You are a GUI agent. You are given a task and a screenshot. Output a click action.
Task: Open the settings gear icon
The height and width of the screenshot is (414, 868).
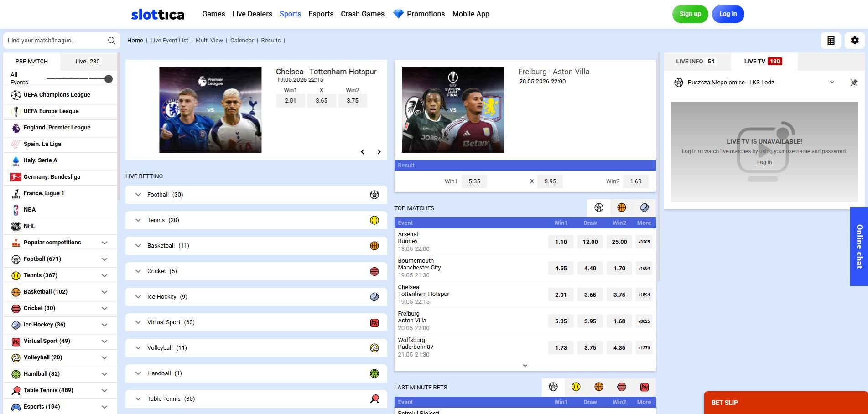click(x=855, y=41)
